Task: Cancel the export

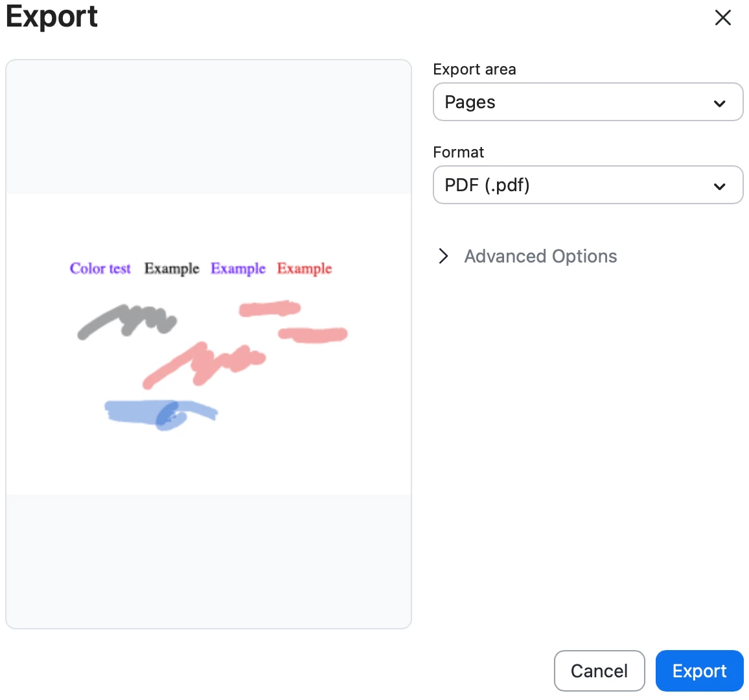Action: 599,670
